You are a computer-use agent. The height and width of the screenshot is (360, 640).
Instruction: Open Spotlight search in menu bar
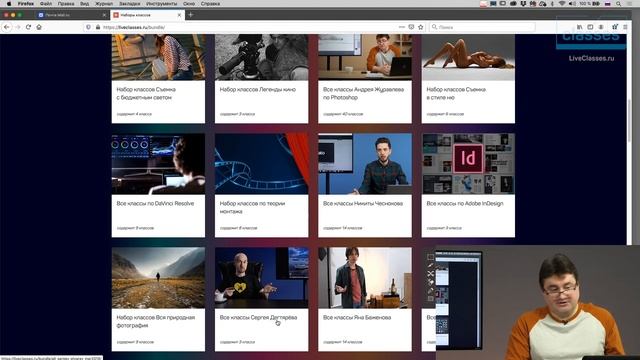pos(619,4)
